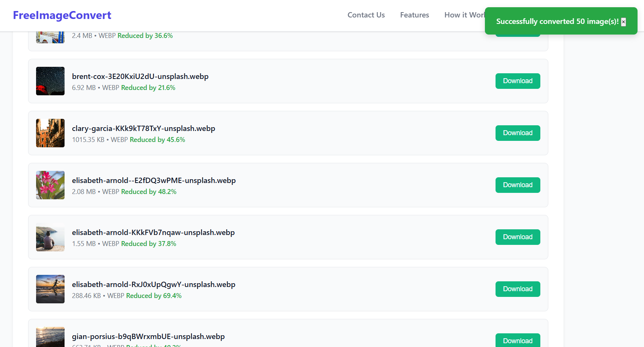Click the '288.46 KB' file size text
The height and width of the screenshot is (347, 644).
coord(87,296)
